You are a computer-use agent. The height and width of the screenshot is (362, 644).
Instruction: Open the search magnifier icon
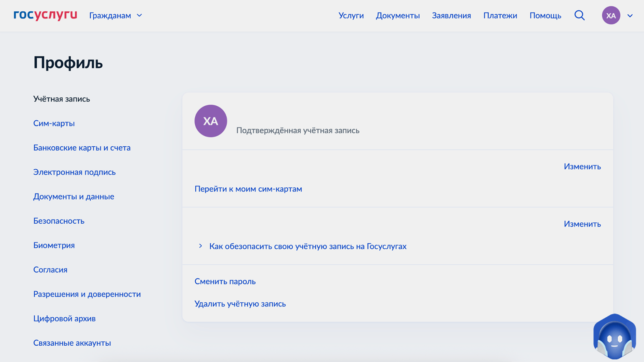(x=579, y=15)
